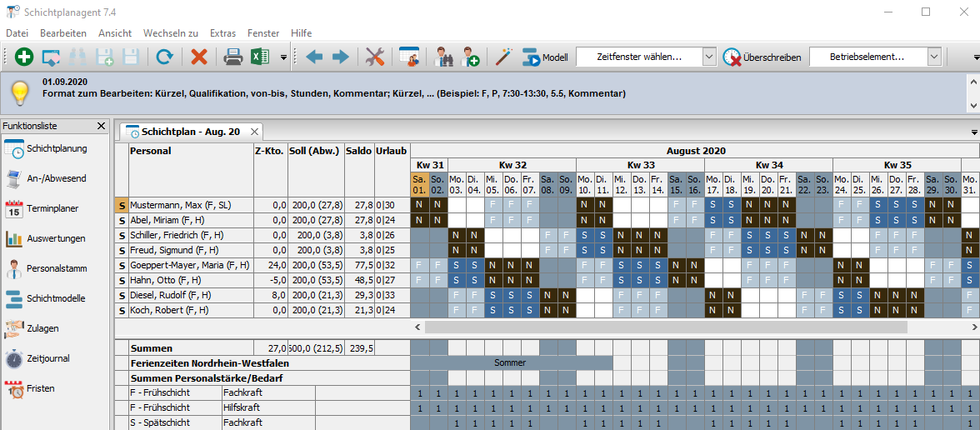Click the S - Spätschicht Fachkraft row

tap(262, 423)
